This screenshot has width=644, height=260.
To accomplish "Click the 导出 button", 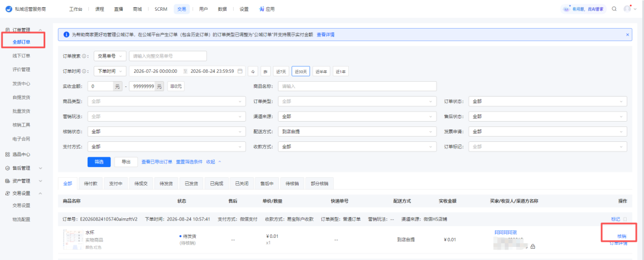I will pos(126,162).
